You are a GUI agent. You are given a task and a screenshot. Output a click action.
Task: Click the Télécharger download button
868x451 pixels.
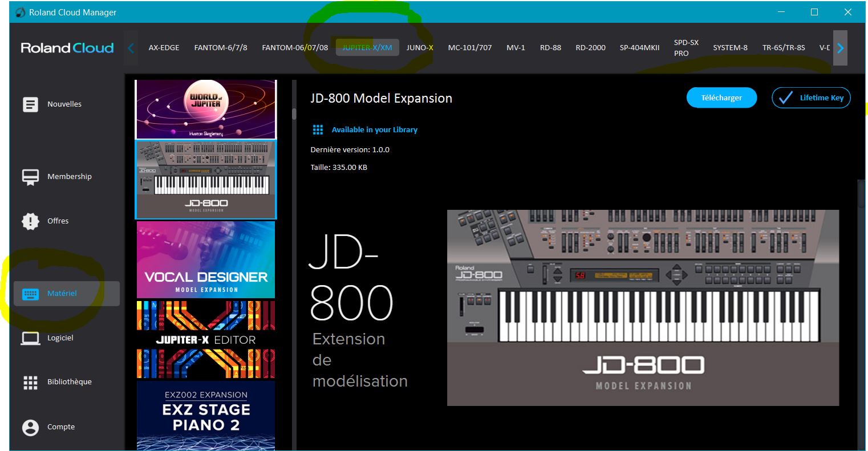point(721,97)
